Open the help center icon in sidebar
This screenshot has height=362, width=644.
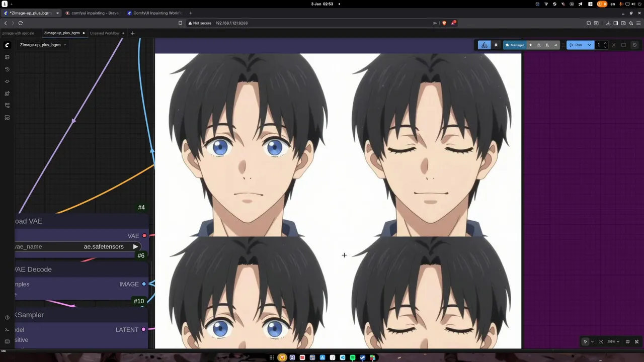pyautogui.click(x=7, y=318)
